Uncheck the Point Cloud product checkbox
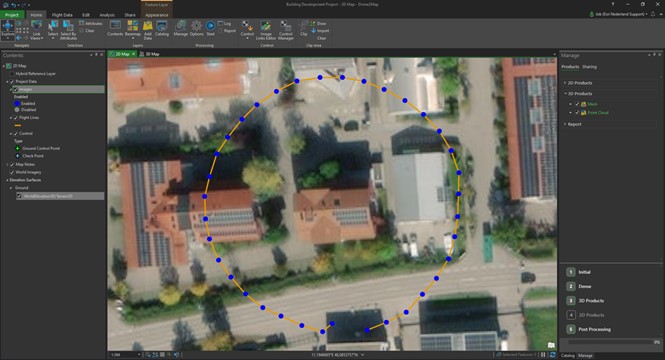This screenshot has width=665, height=360. point(577,112)
